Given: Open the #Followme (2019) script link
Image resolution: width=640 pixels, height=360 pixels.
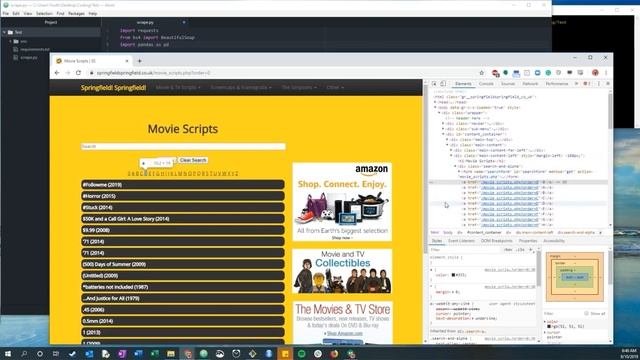Looking at the screenshot, I should [102, 185].
